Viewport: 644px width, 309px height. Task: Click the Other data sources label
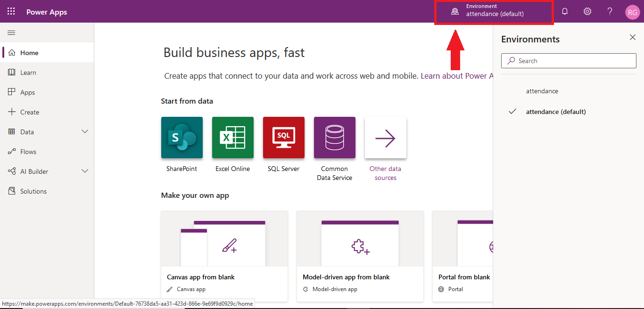(x=386, y=173)
